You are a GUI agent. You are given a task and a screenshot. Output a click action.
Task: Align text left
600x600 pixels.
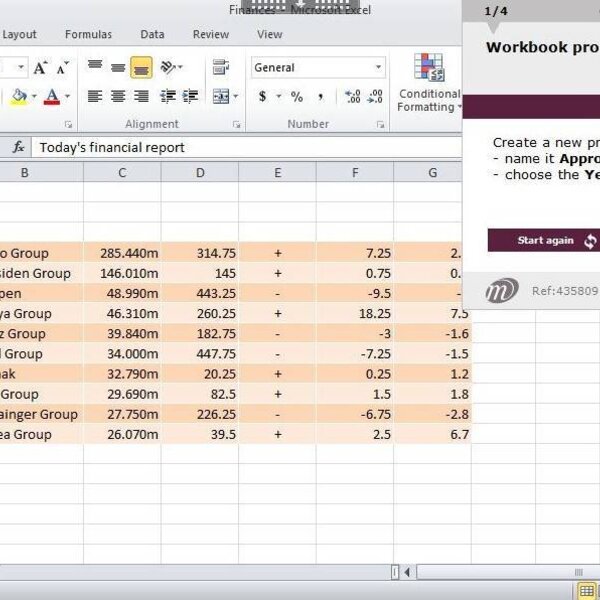[x=95, y=96]
